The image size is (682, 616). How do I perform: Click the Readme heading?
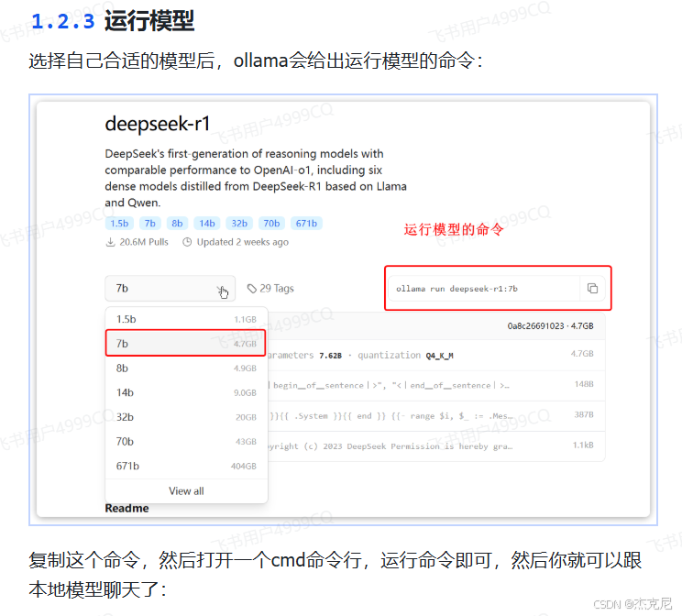click(x=126, y=508)
